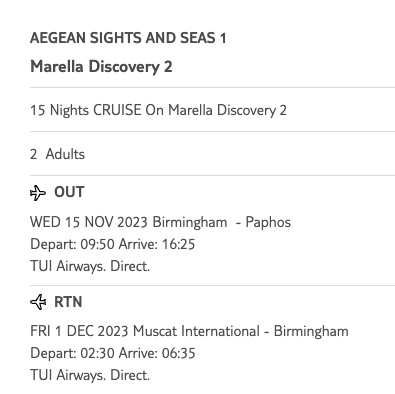This screenshot has width=395, height=394.
Task: Click the divider line above RTN section
Action: pos(212,286)
